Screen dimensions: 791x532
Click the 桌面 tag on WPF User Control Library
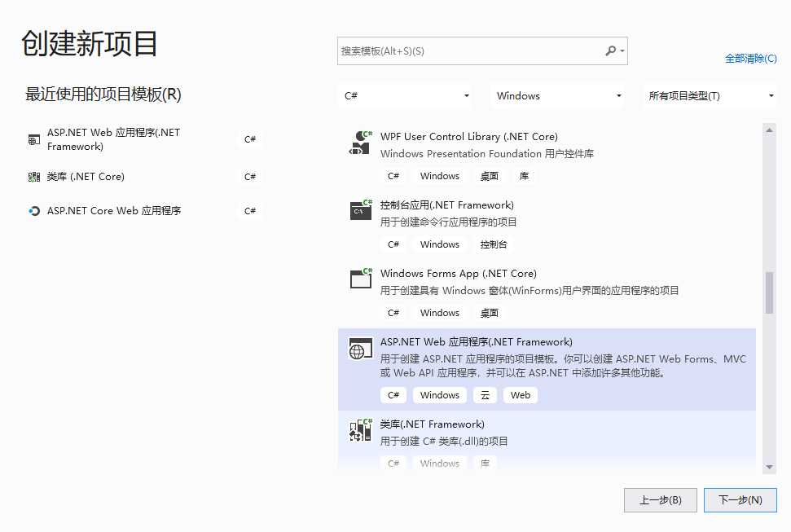pyautogui.click(x=489, y=176)
